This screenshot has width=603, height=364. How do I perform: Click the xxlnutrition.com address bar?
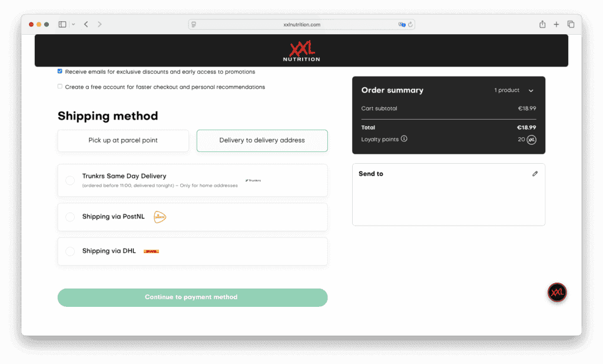click(301, 24)
